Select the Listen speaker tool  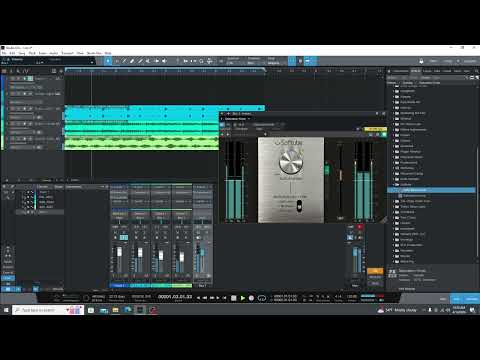tap(165, 61)
